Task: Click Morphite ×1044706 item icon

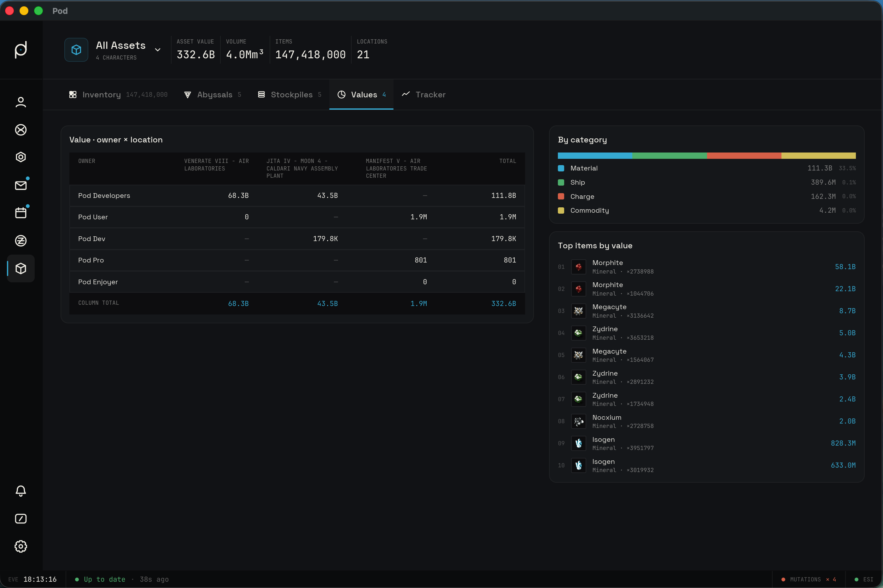Action: point(578,289)
